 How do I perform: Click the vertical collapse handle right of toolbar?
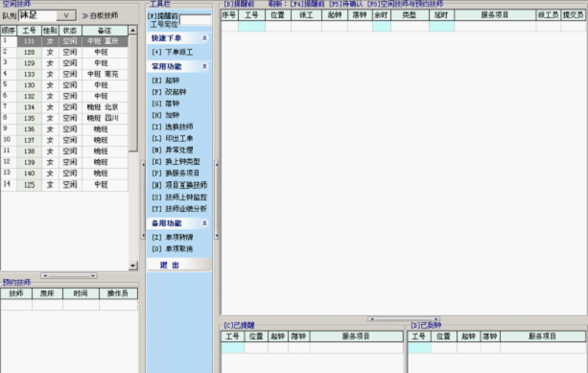click(x=217, y=199)
